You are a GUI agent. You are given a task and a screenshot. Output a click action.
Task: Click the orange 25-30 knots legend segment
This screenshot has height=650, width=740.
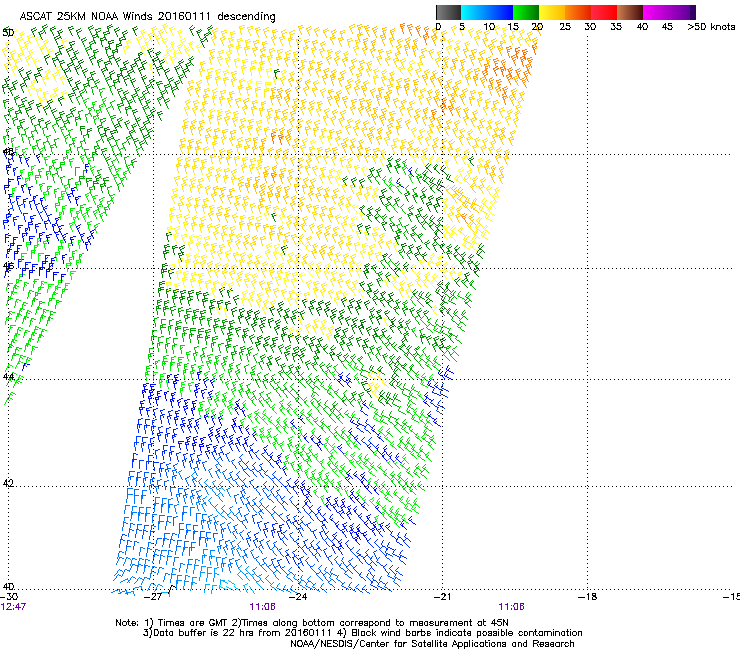(x=578, y=12)
